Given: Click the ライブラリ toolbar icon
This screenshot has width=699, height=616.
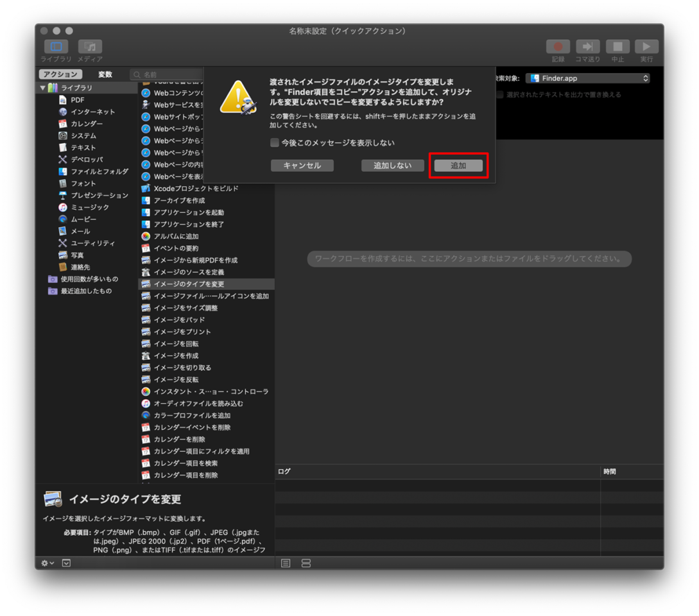Looking at the screenshot, I should pos(56,47).
